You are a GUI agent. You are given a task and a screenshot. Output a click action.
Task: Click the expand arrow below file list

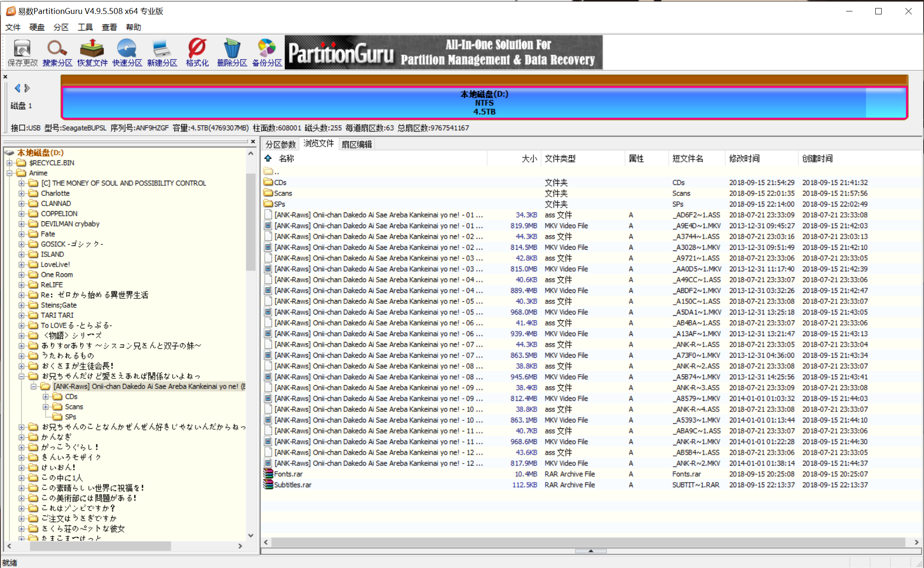click(591, 551)
